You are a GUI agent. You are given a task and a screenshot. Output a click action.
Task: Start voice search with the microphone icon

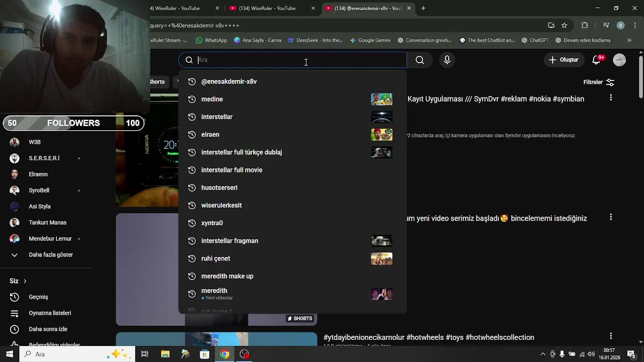point(447,60)
